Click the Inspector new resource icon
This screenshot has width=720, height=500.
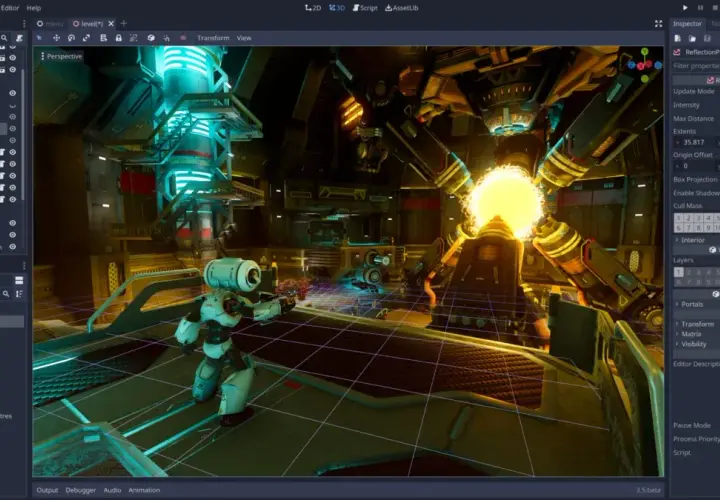tap(678, 39)
